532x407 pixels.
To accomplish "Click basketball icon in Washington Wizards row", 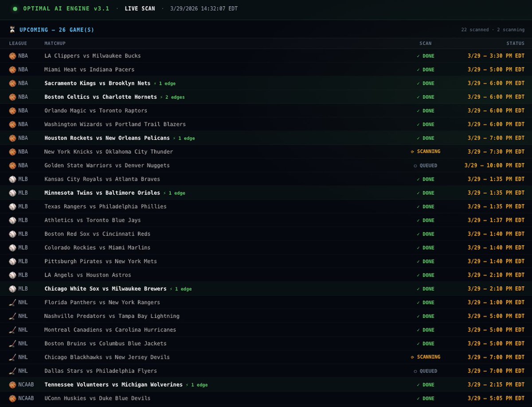I will tap(12, 124).
